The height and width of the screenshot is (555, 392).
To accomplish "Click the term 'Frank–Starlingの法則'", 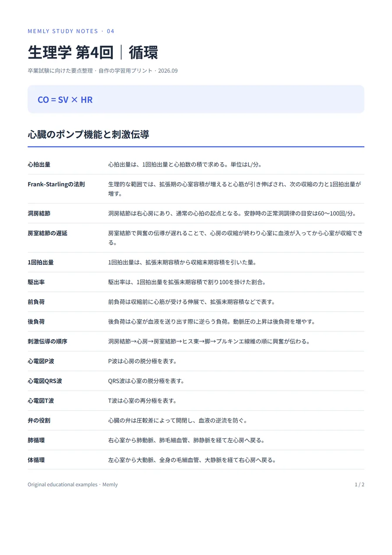I will coord(56,184).
